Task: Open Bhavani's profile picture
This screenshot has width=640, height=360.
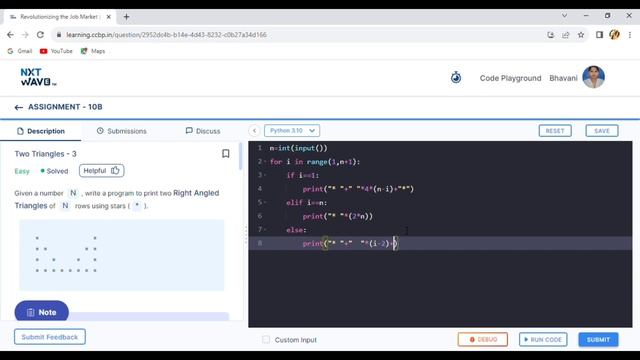Action: click(x=593, y=77)
